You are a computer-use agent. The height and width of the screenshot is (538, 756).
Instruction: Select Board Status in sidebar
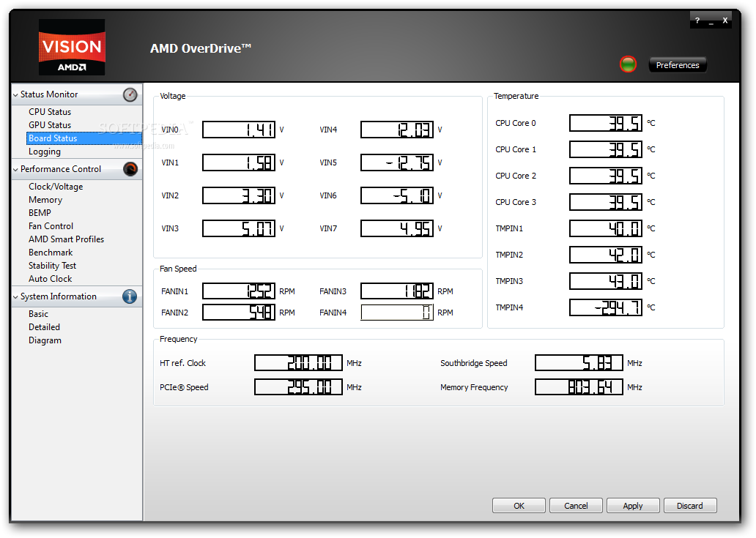[x=84, y=138]
